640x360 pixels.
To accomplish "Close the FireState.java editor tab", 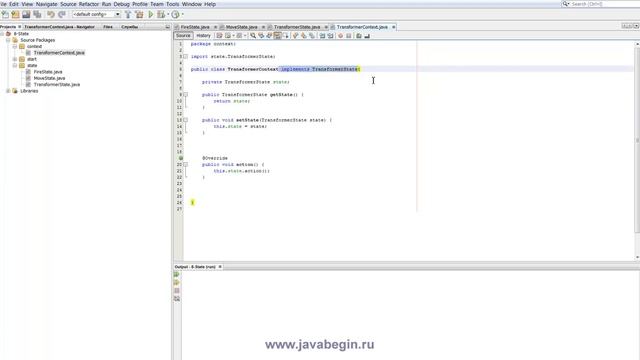I will (x=216, y=27).
